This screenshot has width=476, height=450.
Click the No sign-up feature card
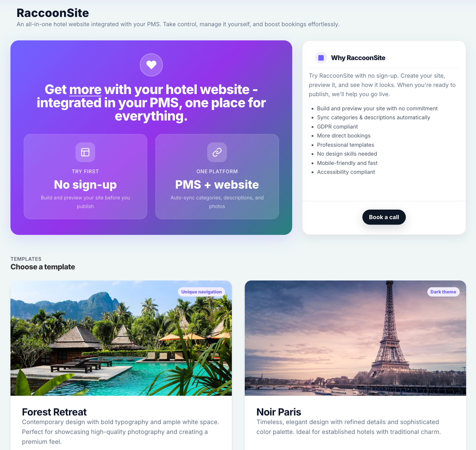pyautogui.click(x=85, y=177)
